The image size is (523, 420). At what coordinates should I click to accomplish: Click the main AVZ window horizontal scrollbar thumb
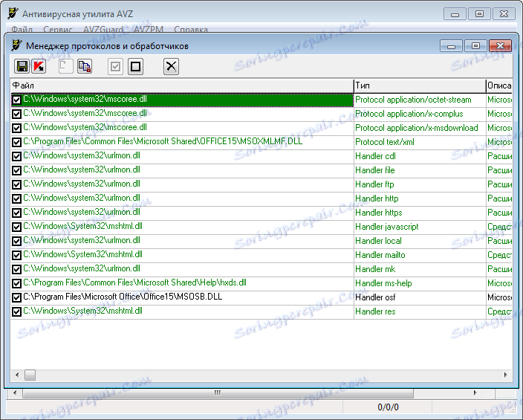(218, 393)
